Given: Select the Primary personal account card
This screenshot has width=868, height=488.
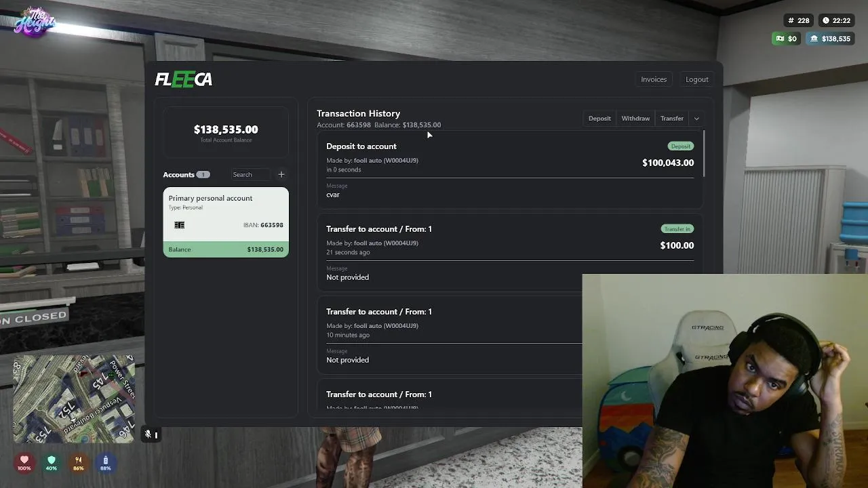Looking at the screenshot, I should pos(226,222).
